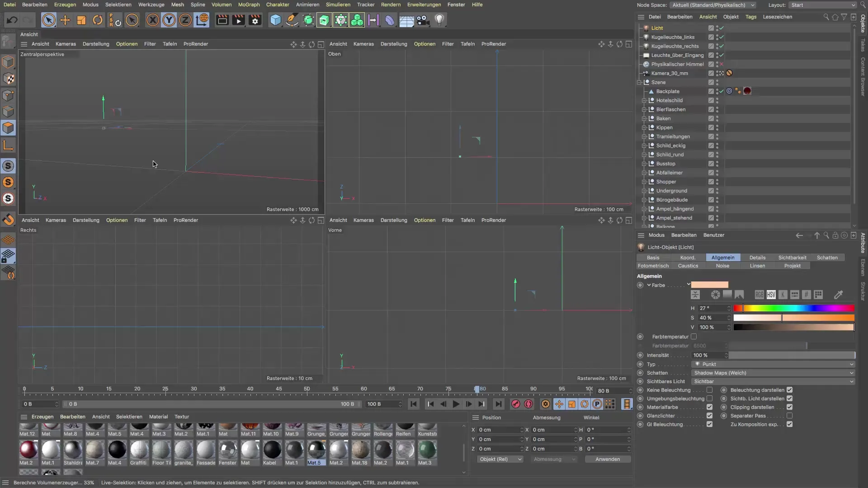Image resolution: width=868 pixels, height=488 pixels.
Task: Switch color mode to HSV
Action: point(771,295)
